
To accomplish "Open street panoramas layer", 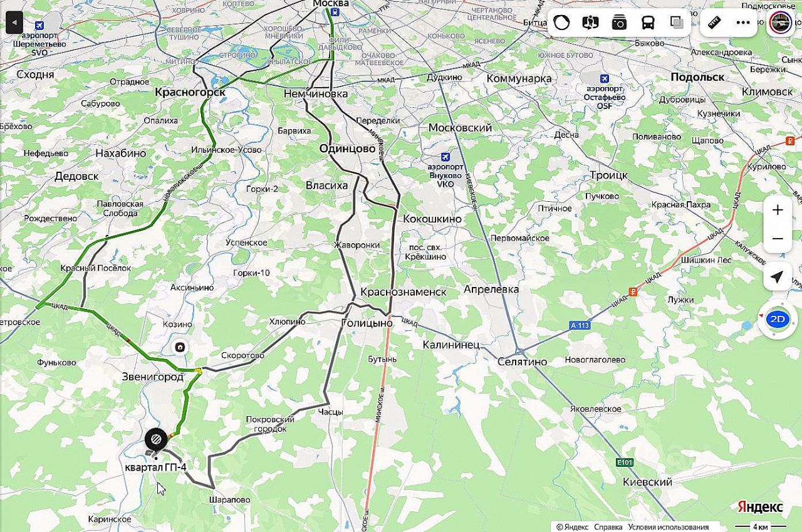I will pyautogui.click(x=590, y=23).
